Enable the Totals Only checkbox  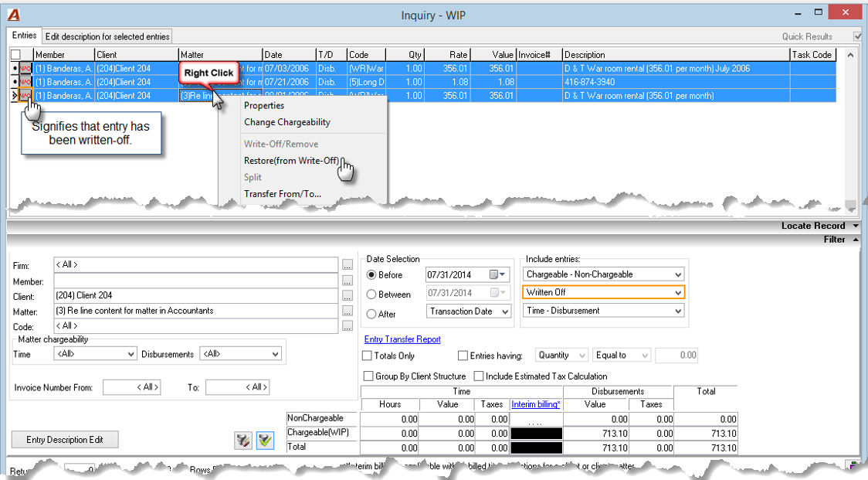tap(368, 356)
